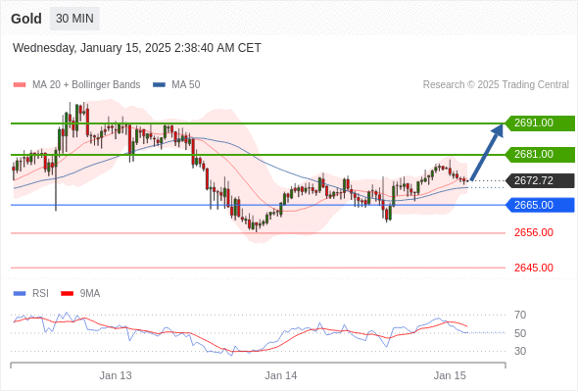Viewport: 578px width, 392px height.
Task: Click the 2691.00 resistance price tag
Action: pos(540,122)
